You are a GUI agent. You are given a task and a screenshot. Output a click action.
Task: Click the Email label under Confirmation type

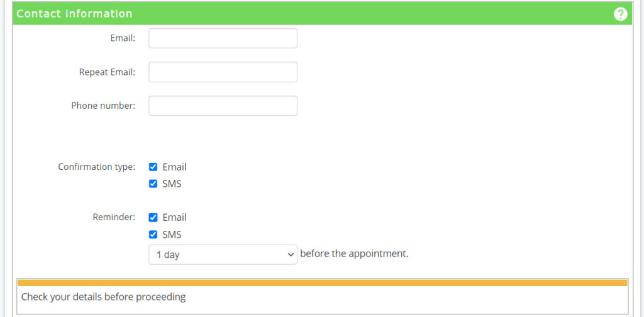[174, 167]
